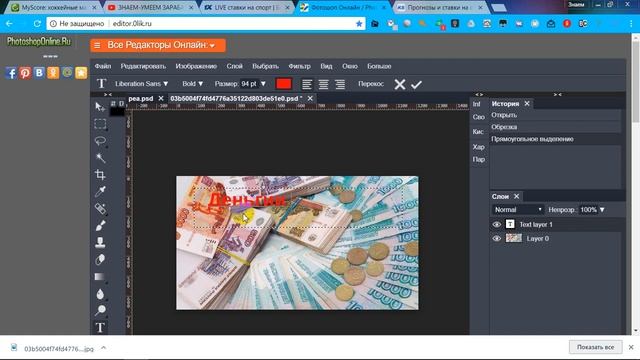Bookmark page with star in address bar
640x360 pixels.
coord(359,24)
